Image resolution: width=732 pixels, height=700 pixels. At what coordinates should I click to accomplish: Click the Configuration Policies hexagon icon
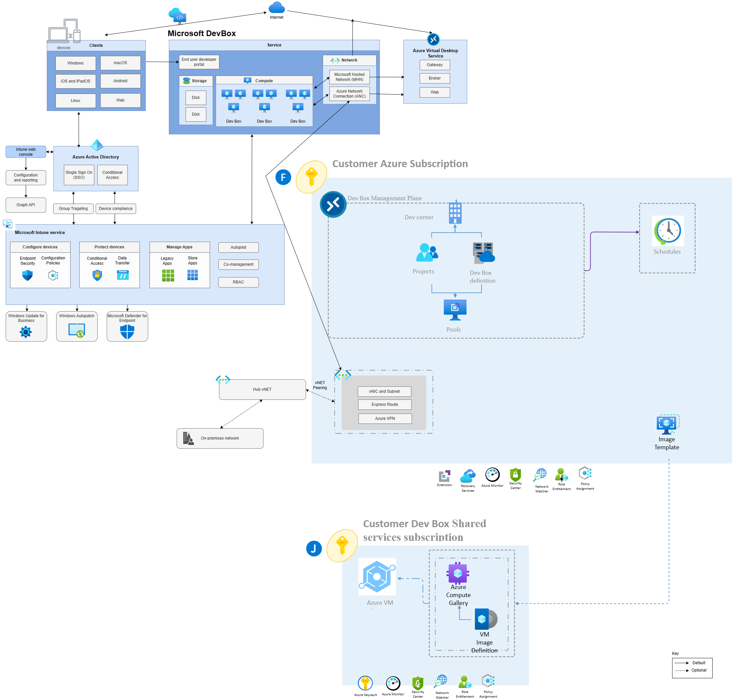tap(53, 275)
